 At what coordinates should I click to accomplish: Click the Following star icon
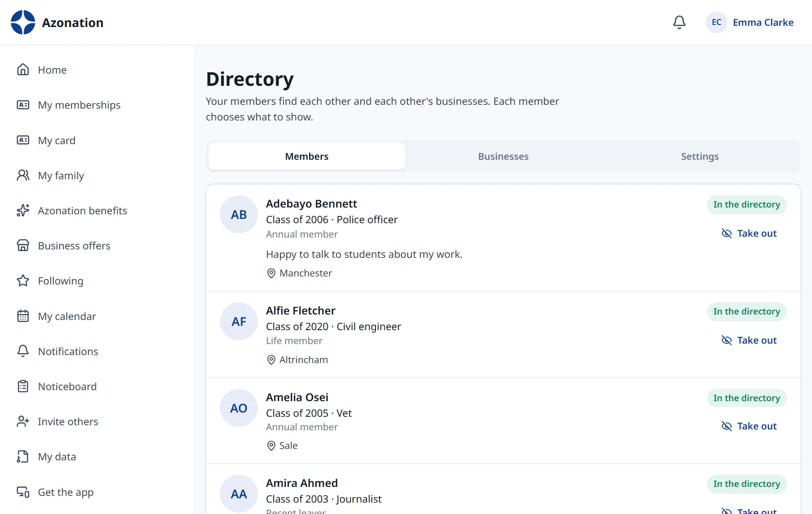click(23, 281)
